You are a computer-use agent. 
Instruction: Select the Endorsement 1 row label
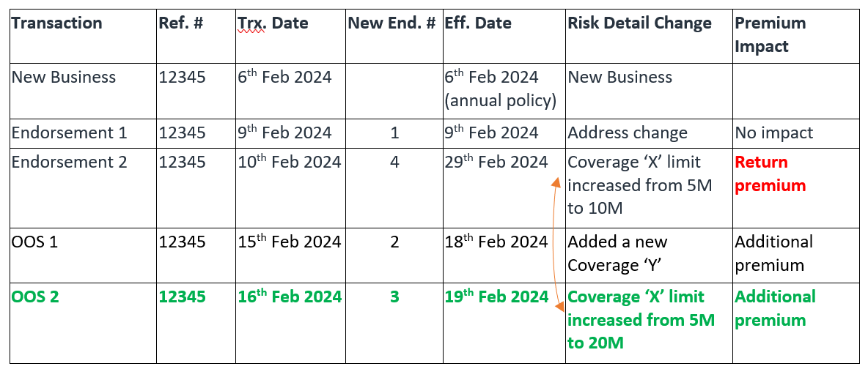click(70, 133)
